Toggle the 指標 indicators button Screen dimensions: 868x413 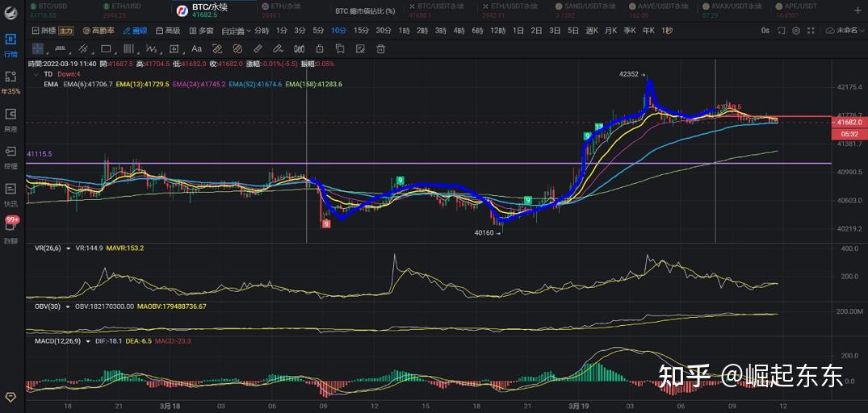[x=44, y=31]
